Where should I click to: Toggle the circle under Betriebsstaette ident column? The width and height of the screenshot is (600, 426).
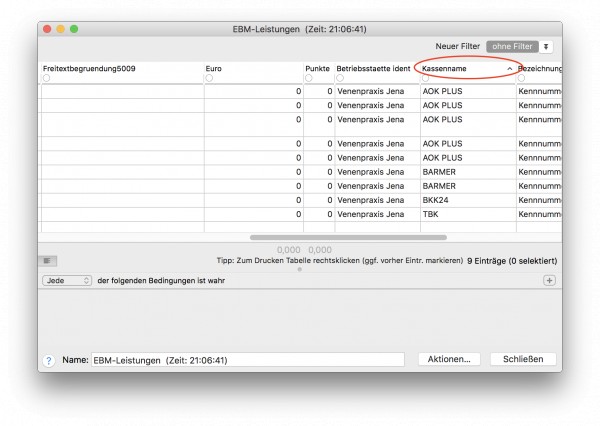(x=340, y=78)
